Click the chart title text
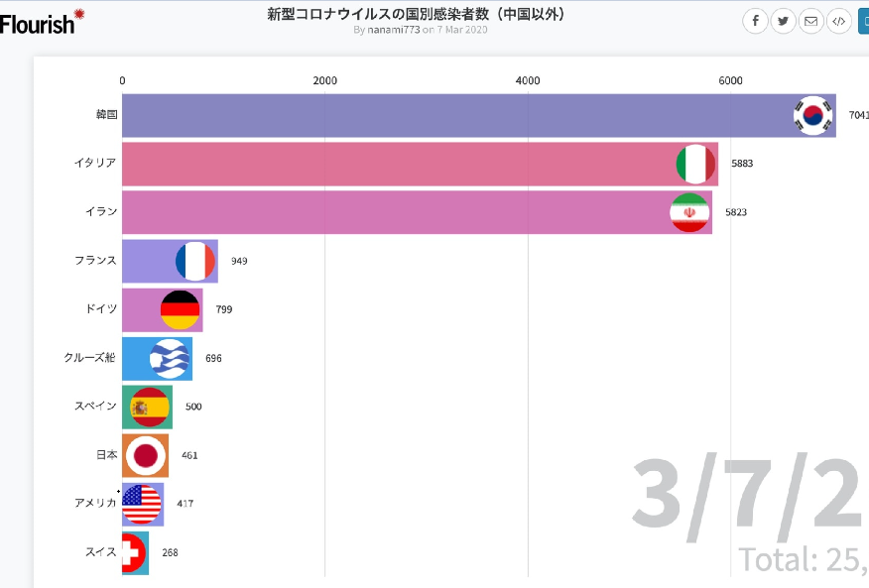 [x=416, y=14]
